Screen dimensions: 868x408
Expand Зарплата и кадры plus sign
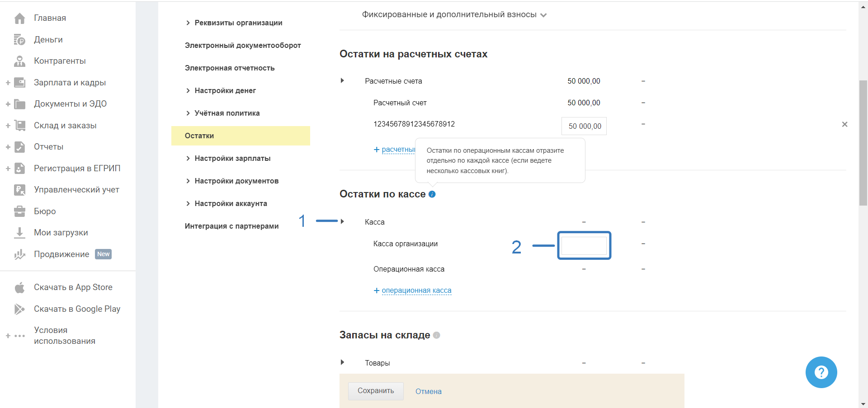(x=8, y=83)
